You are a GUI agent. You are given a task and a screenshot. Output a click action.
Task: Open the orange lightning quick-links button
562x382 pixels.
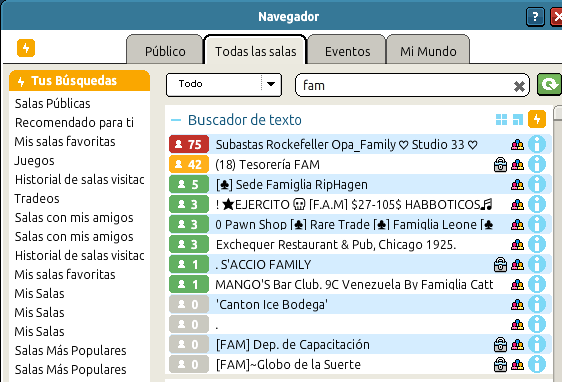coord(26,48)
